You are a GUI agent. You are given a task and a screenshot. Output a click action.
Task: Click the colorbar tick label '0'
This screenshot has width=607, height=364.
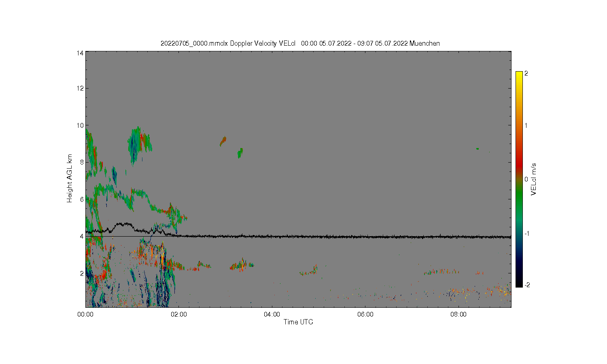[526, 179]
